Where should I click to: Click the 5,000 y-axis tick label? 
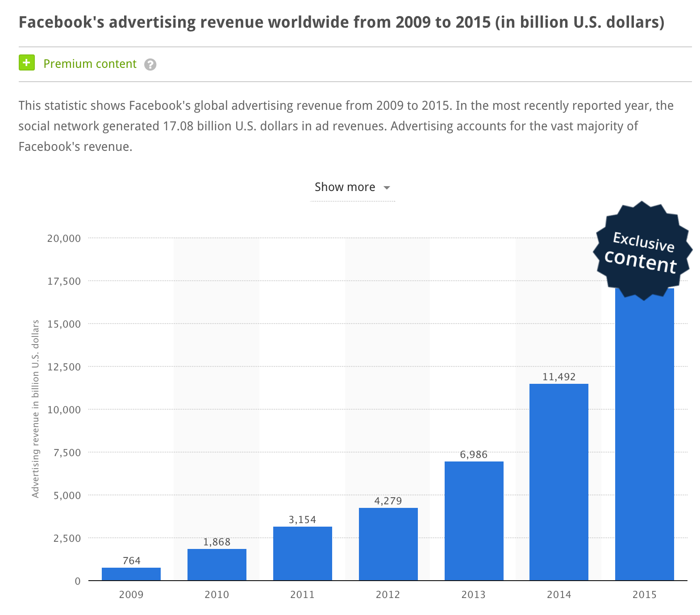click(x=67, y=495)
